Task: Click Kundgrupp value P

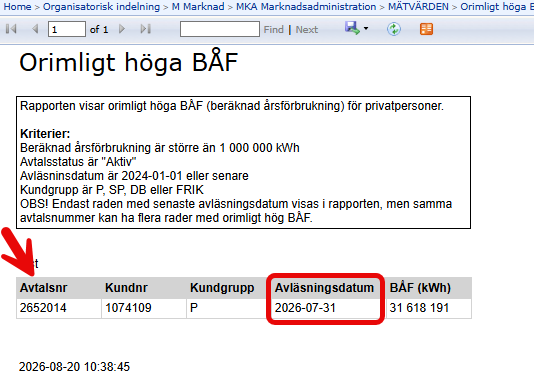Action: 194,308
